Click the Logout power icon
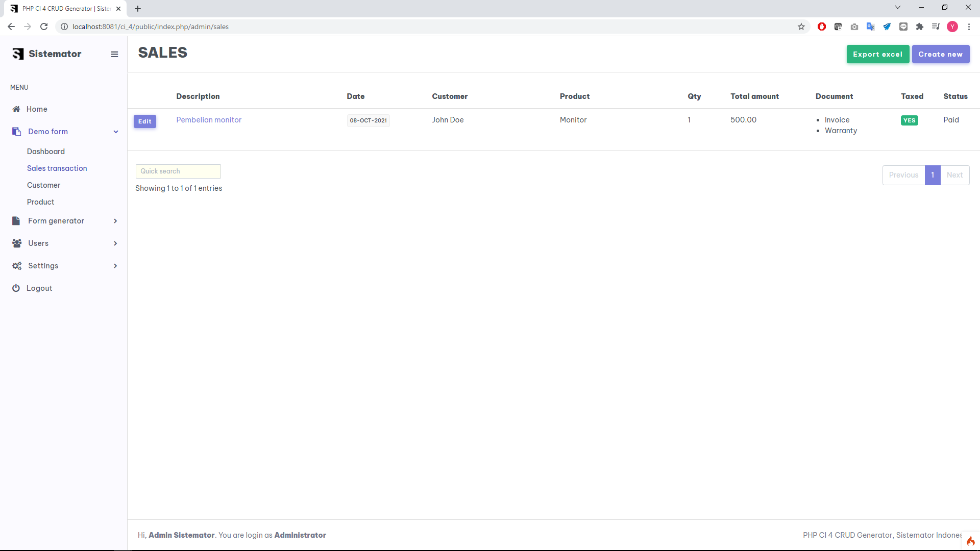The image size is (980, 551). [16, 288]
